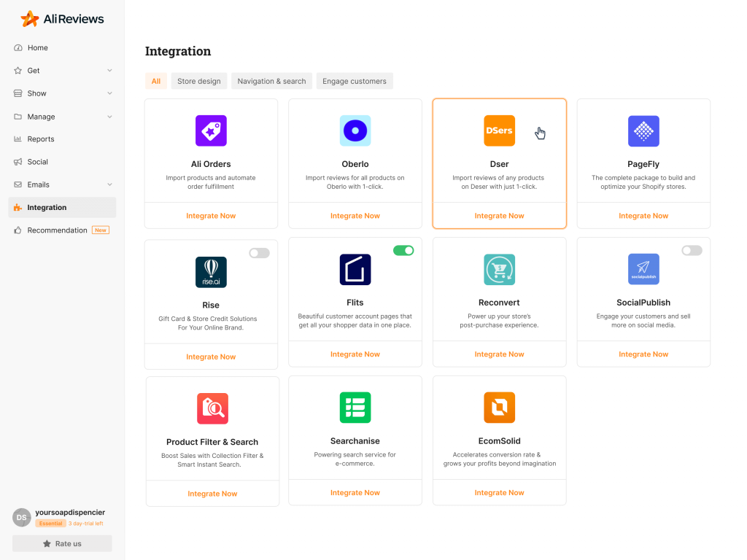Viewport: 747px width, 560px height.
Task: Click the New badge beside Recommendation
Action: [x=101, y=230]
